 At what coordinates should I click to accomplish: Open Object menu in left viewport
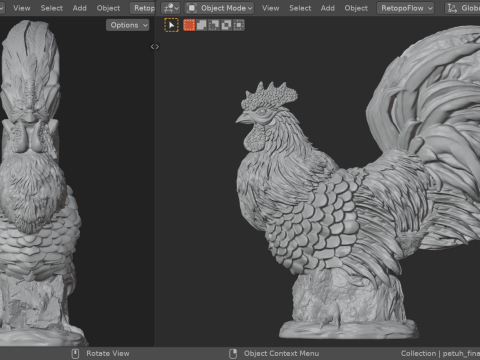click(x=108, y=8)
